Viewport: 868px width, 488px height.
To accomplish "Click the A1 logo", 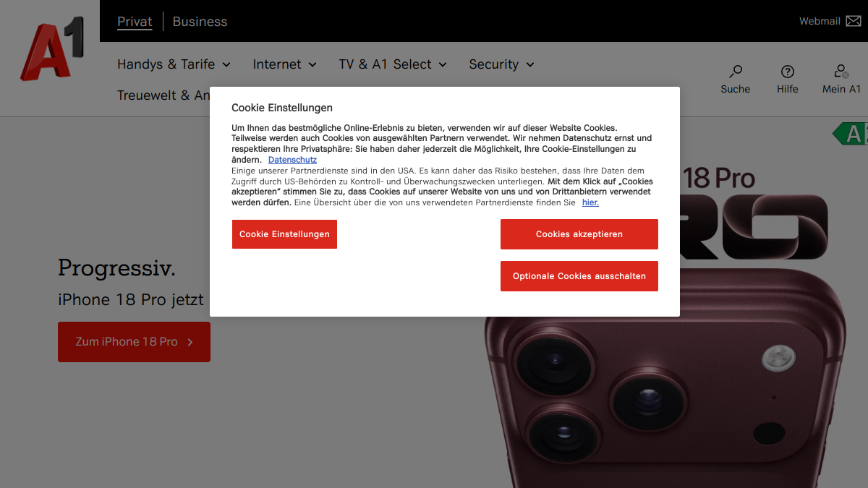I will click(52, 48).
